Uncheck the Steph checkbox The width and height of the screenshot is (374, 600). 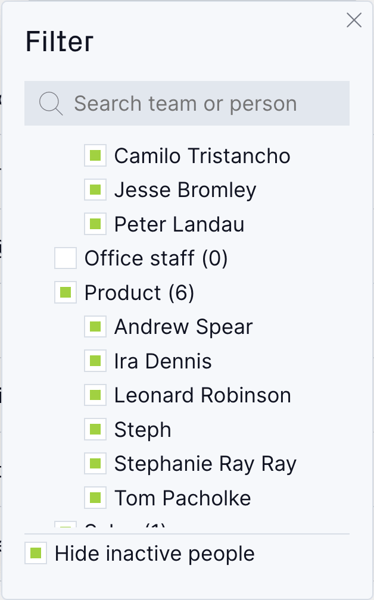(x=95, y=429)
